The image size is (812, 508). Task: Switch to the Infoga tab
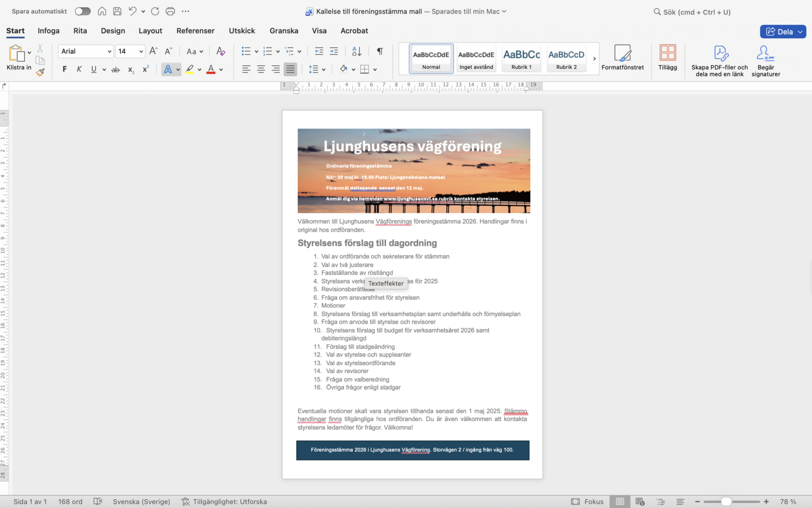[49, 31]
